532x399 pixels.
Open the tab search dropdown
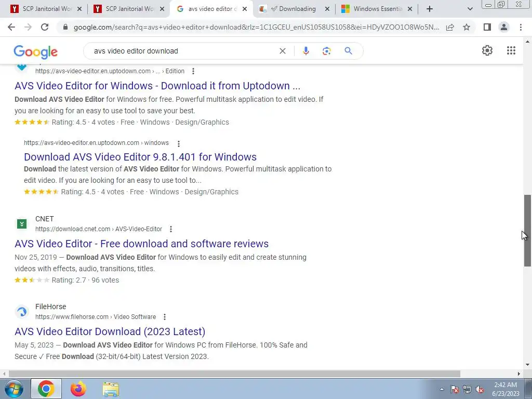[x=470, y=9]
